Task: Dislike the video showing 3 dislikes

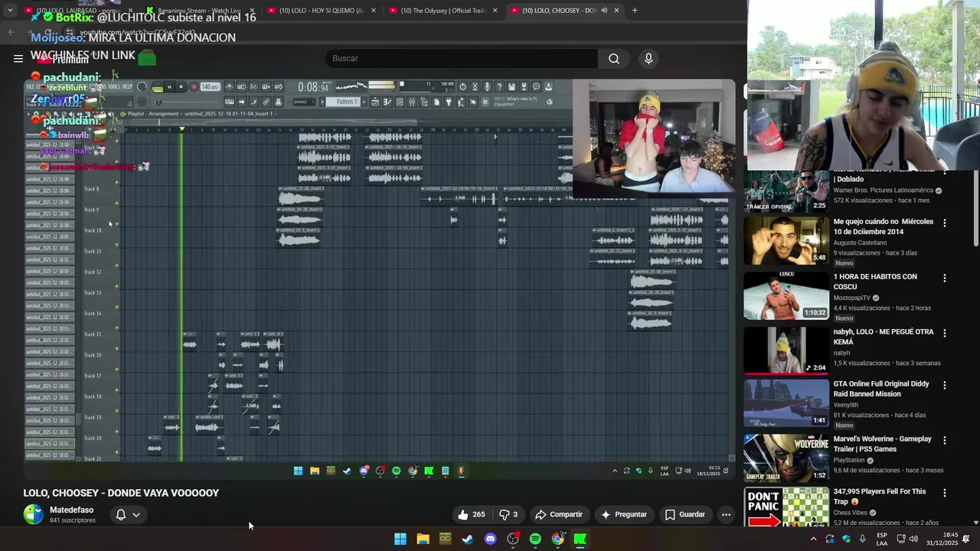Action: pyautogui.click(x=508, y=514)
